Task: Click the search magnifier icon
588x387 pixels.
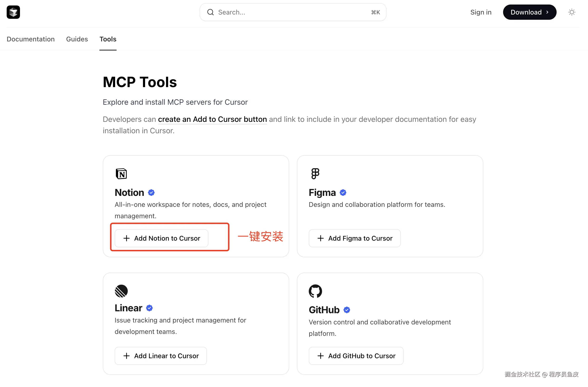Action: (x=210, y=12)
